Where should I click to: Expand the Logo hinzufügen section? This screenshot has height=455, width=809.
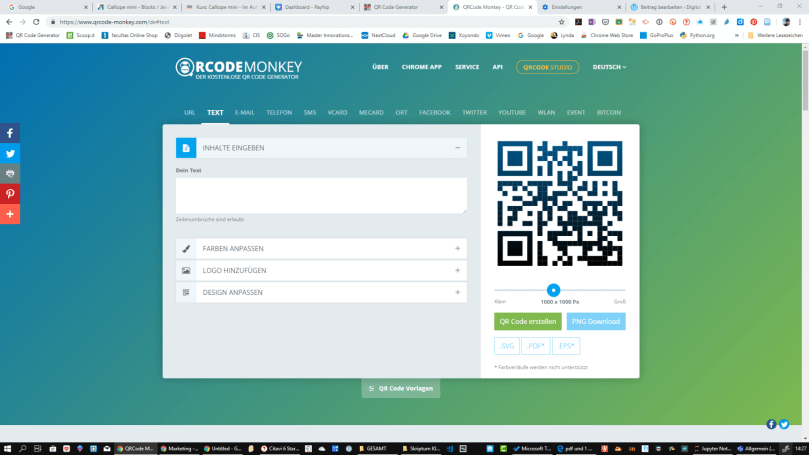click(x=458, y=270)
